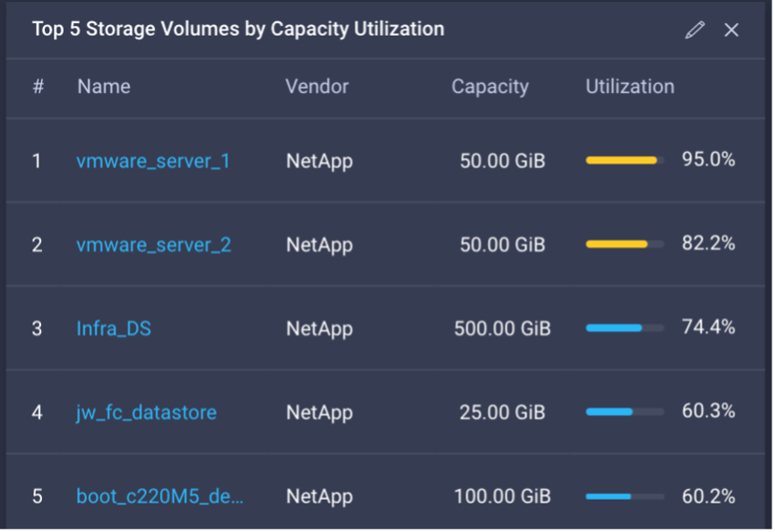Screen dimensions: 775x532
Task: Open the jw_fc_datastore volume link
Action: [147, 413]
